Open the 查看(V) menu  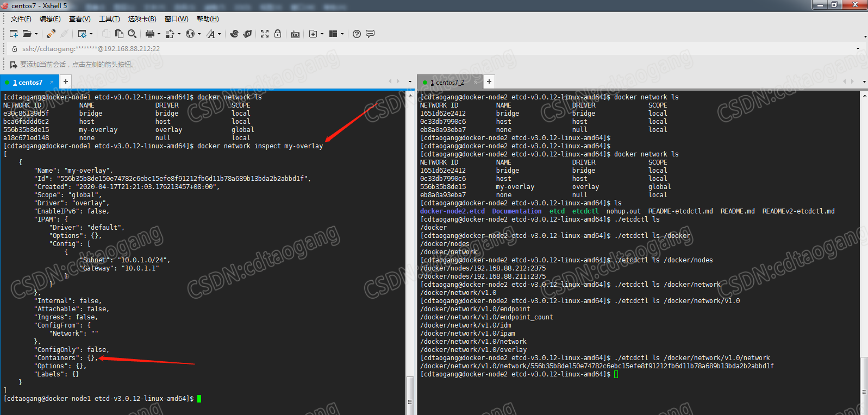point(79,19)
